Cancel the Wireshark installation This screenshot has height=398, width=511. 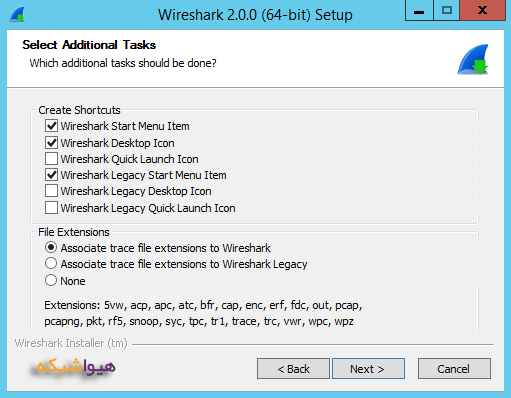pyautogui.click(x=454, y=369)
